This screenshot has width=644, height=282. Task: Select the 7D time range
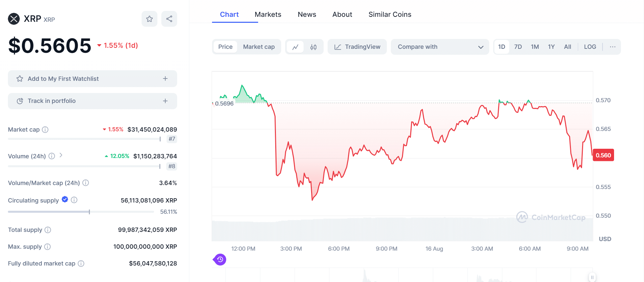click(x=518, y=47)
